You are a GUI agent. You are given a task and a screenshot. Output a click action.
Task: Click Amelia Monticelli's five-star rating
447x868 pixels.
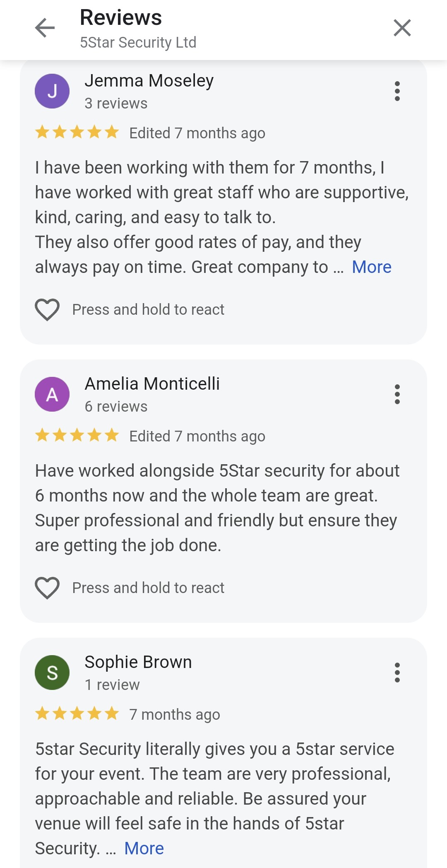click(77, 436)
